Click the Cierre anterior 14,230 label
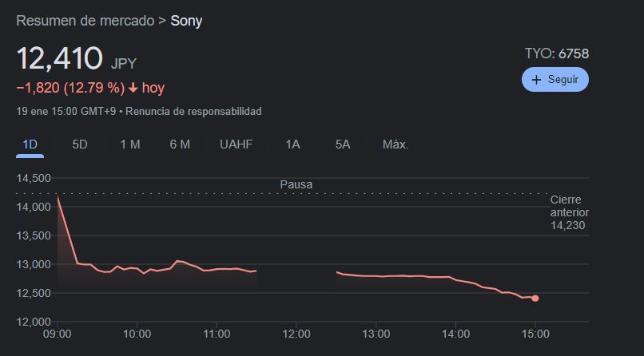 click(x=569, y=212)
